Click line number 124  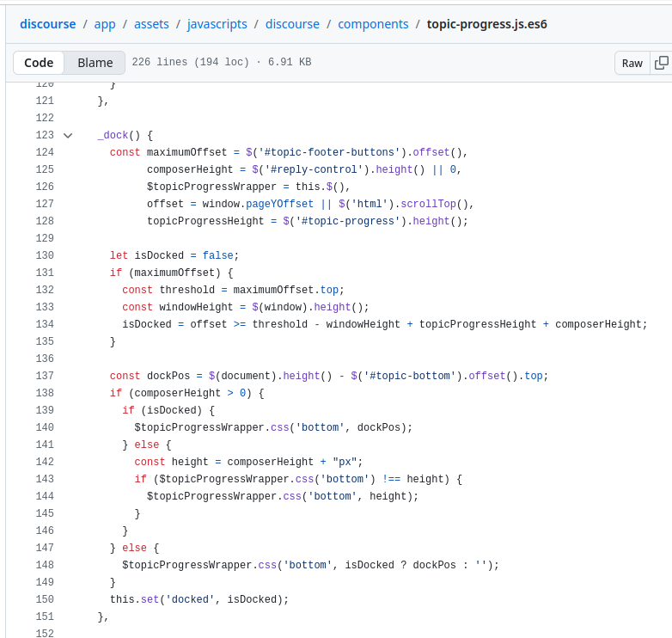tap(44, 152)
